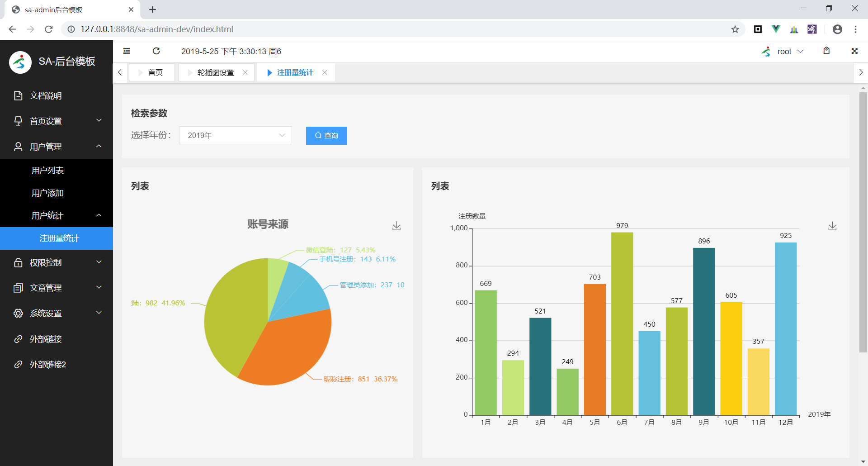
Task: Open the root user dropdown menu
Action: (783, 52)
